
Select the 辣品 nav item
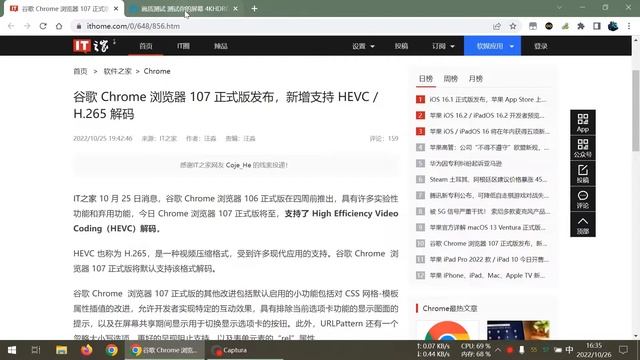pos(221,46)
